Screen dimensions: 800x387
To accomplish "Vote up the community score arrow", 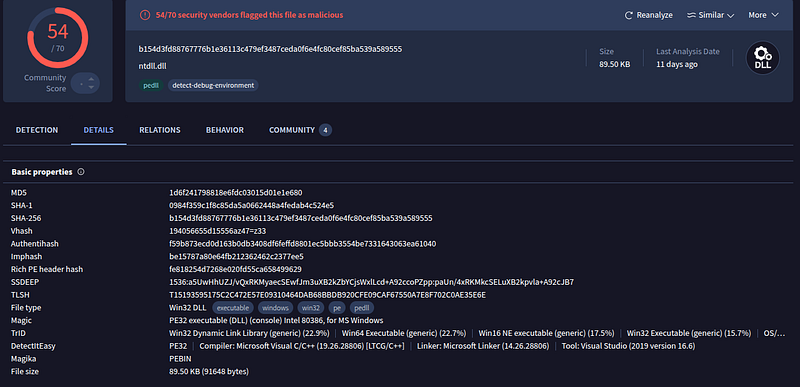I will pyautogui.click(x=91, y=79).
